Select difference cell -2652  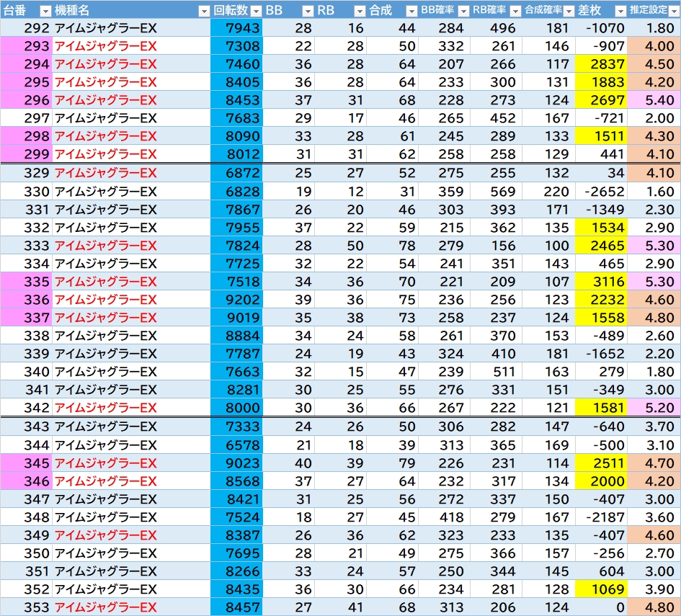coord(601,192)
